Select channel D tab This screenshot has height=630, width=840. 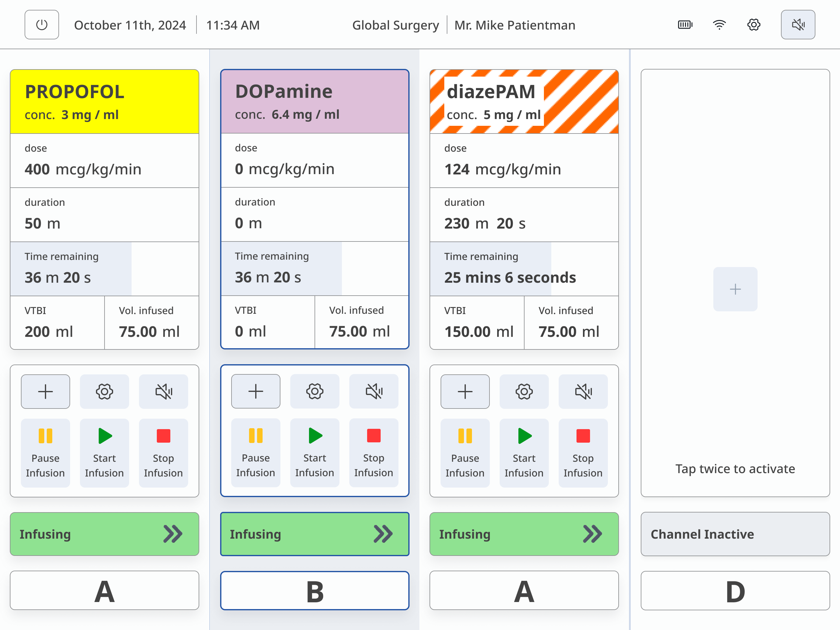735,591
